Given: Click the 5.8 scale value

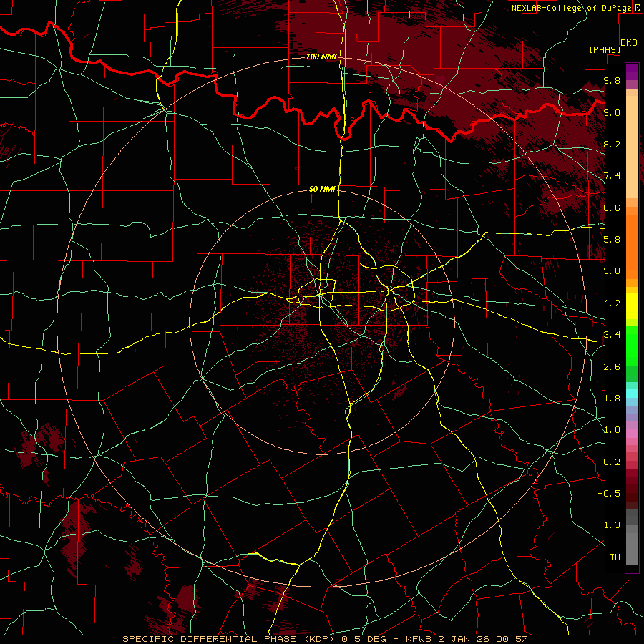Looking at the screenshot, I should 612,240.
